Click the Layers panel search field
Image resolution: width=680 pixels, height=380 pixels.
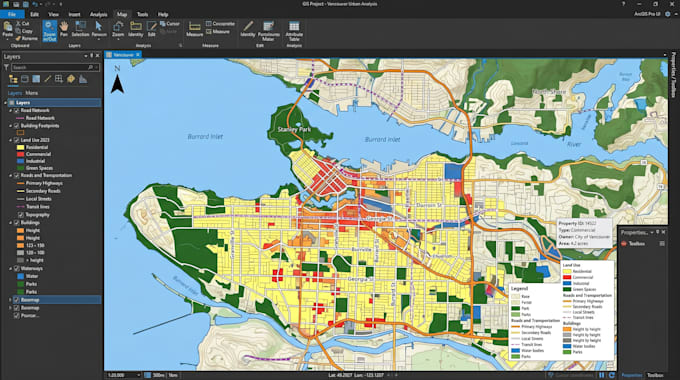[55, 67]
